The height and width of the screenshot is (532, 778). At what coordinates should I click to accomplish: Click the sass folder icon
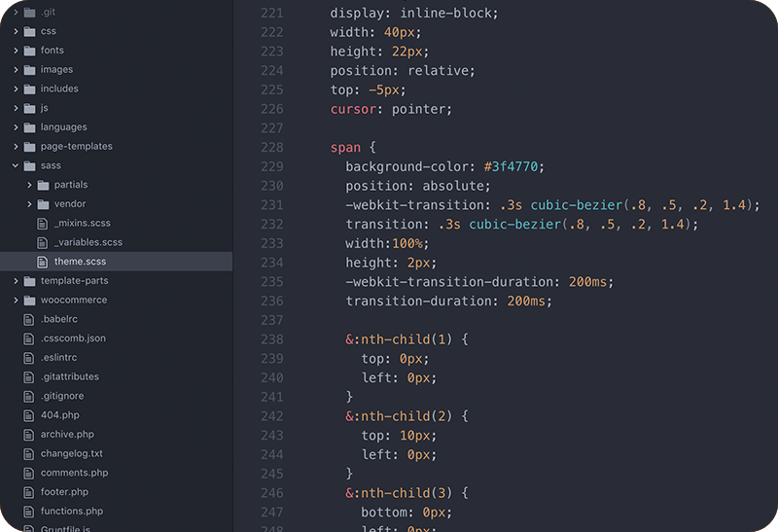(30, 165)
